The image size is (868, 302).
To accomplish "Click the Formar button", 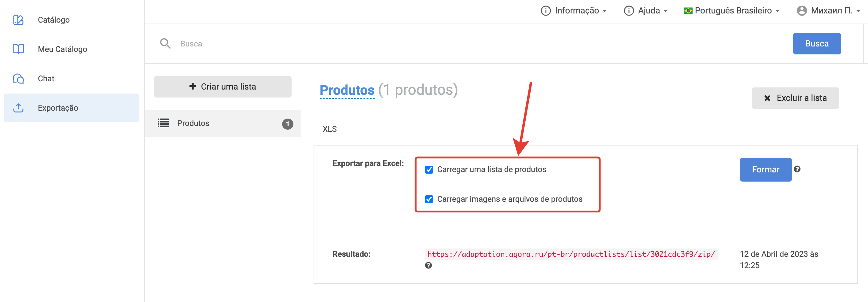I will tap(766, 170).
